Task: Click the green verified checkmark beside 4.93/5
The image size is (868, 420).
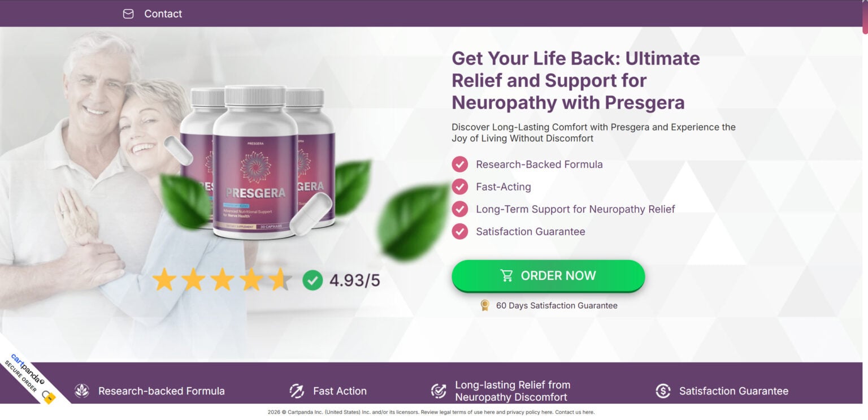Action: coord(313,280)
